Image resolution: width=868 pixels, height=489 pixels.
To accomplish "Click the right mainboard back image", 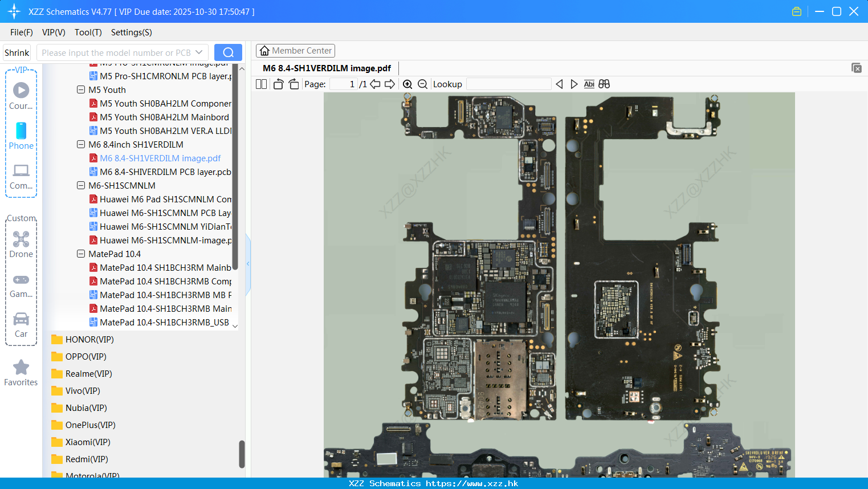I will [x=643, y=258].
